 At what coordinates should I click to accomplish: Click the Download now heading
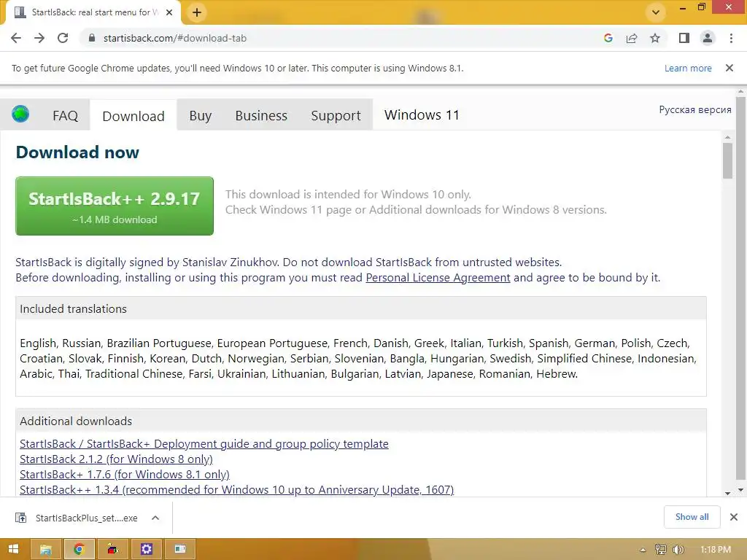tap(77, 152)
